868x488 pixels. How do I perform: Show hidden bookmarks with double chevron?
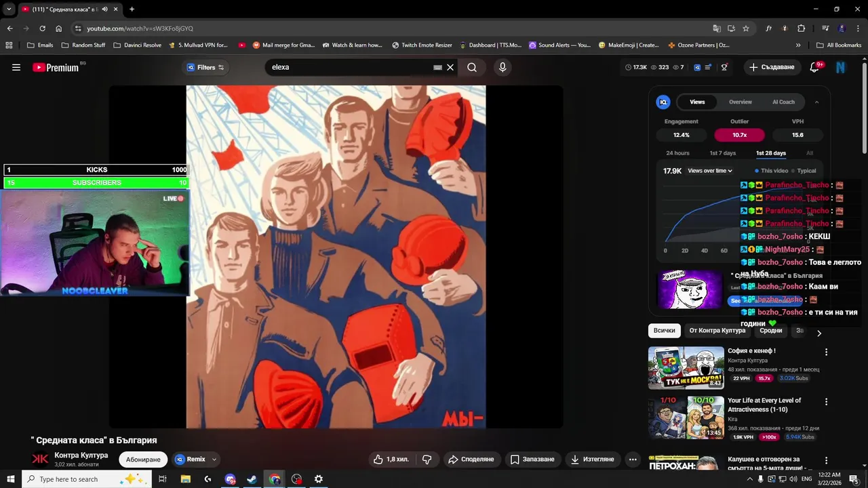coord(798,45)
